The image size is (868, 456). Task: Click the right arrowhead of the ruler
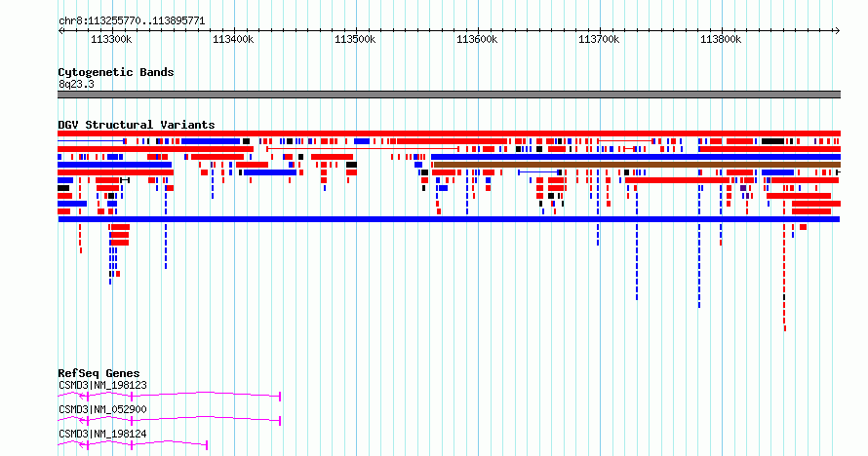pos(838,31)
